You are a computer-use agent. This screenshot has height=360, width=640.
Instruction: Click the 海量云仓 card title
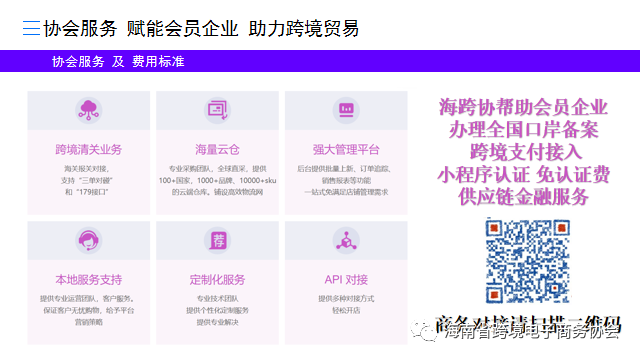[x=218, y=150]
